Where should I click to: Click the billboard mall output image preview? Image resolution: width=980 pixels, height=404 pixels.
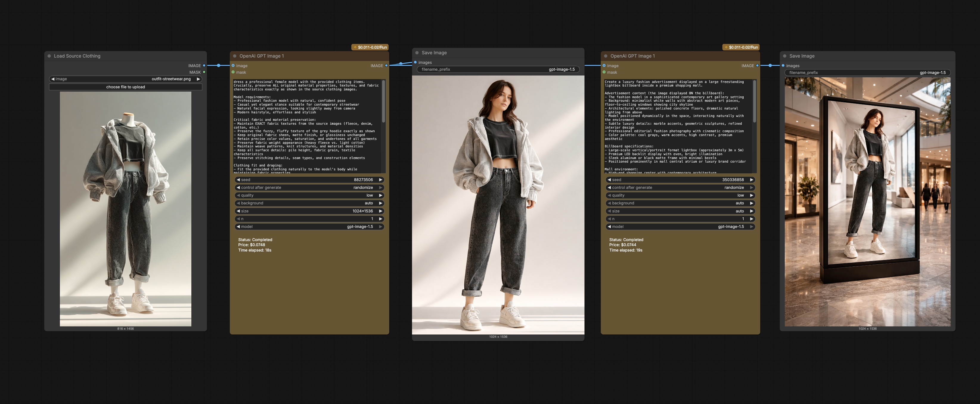867,202
